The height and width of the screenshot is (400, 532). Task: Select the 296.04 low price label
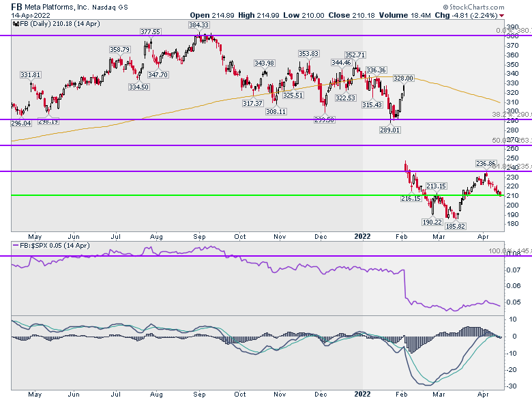[x=21, y=124]
